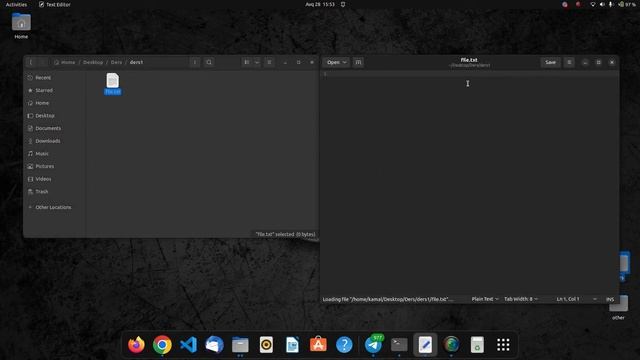The image size is (640, 360).
Task: Open Help from the dock
Action: pos(344,345)
